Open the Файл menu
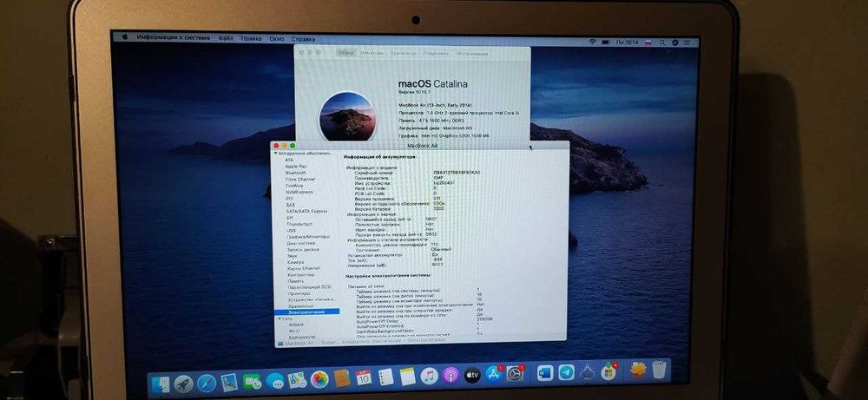Viewport: 868px width, 400px height. (226, 39)
